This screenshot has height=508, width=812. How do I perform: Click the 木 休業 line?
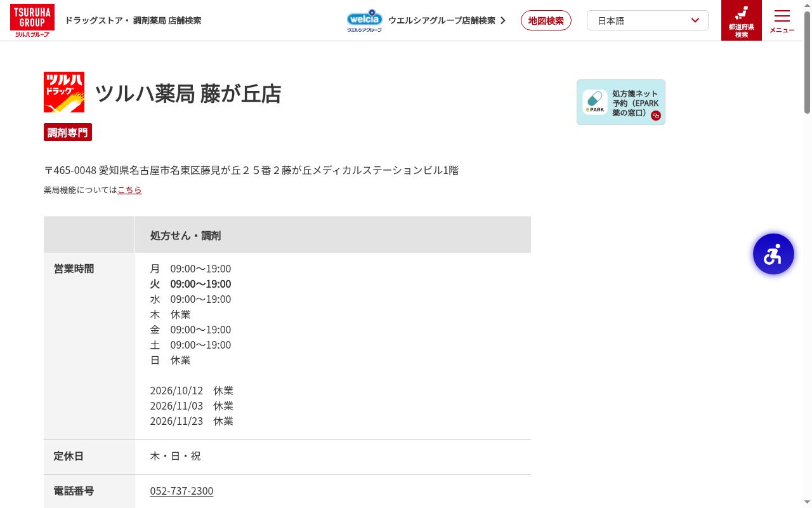(170, 314)
